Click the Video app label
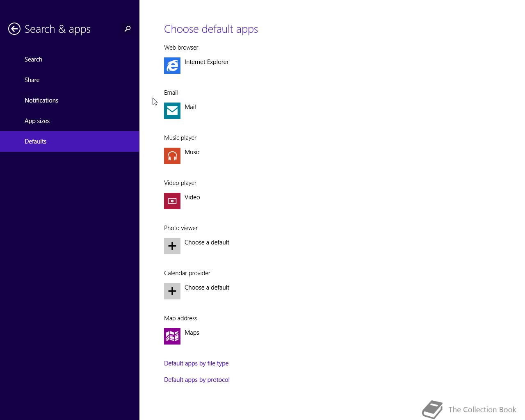The height and width of the screenshot is (420, 525). (x=192, y=197)
